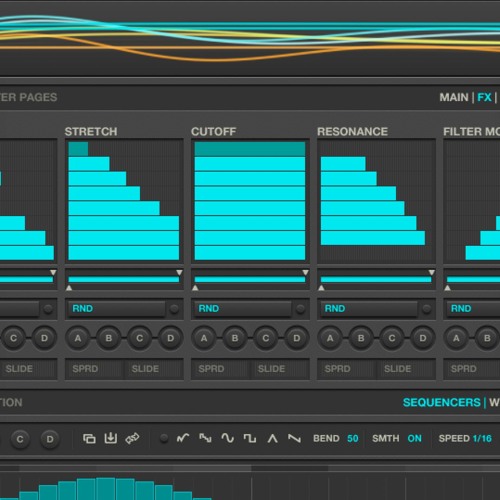Click the Stretch loop range bar
Viewport: 500px width, 500px height.
(x=124, y=280)
